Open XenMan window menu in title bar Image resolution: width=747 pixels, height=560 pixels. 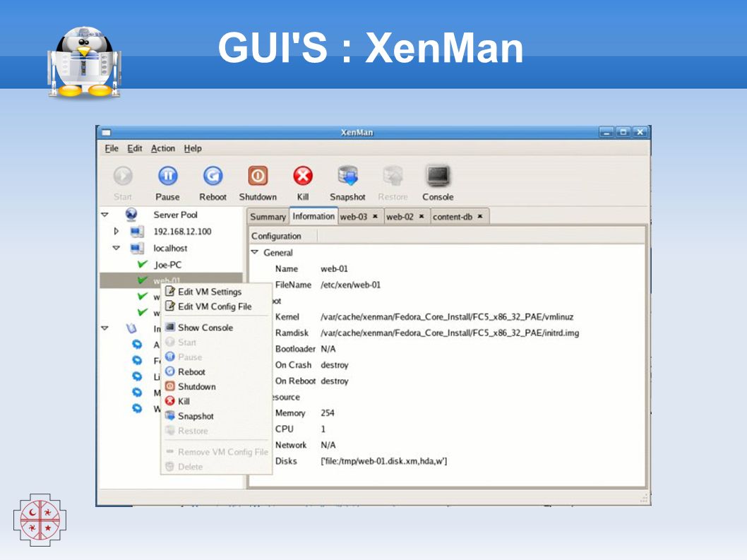106,133
